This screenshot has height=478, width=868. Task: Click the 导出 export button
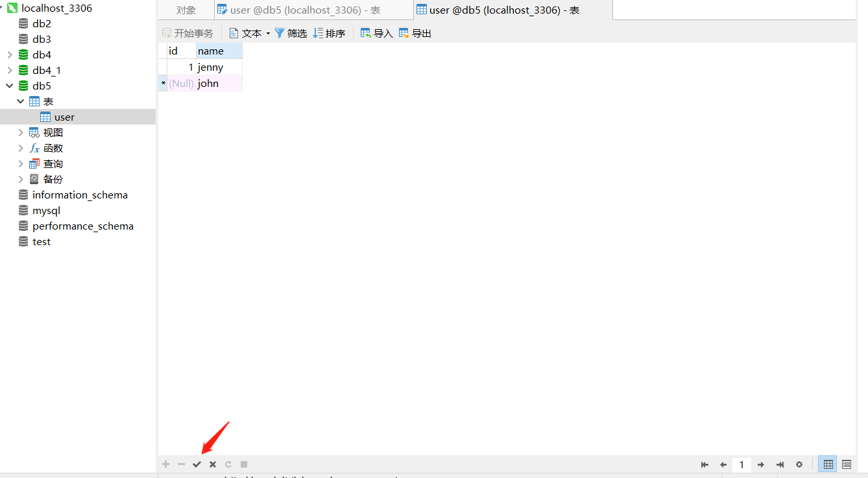point(415,33)
